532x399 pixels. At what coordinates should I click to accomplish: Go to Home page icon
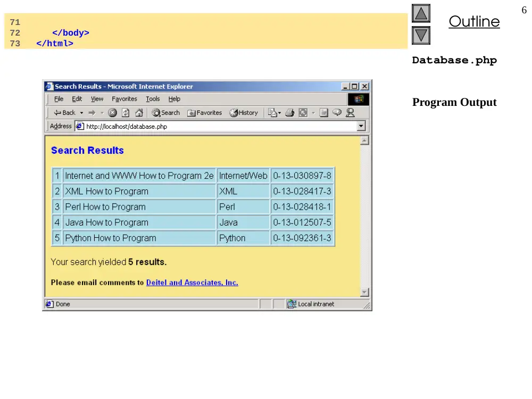pos(139,113)
